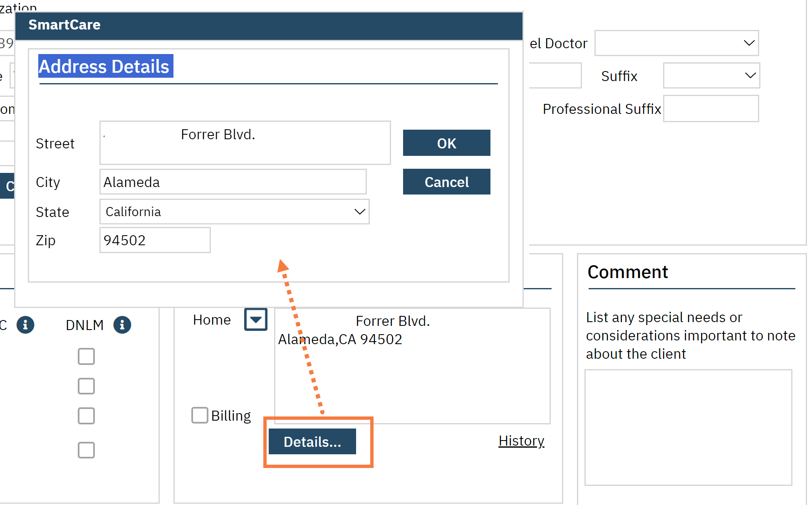Open the Doctor dropdown at top right
The width and height of the screenshot is (812, 505).
pyautogui.click(x=676, y=43)
